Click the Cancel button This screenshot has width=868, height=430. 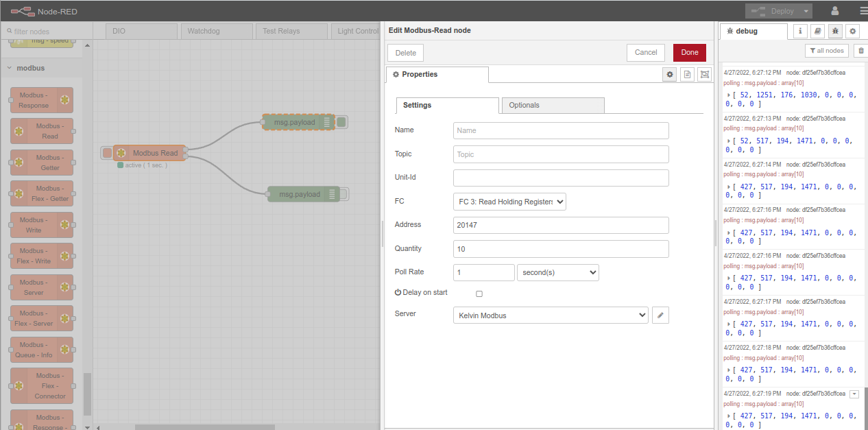[x=646, y=52]
